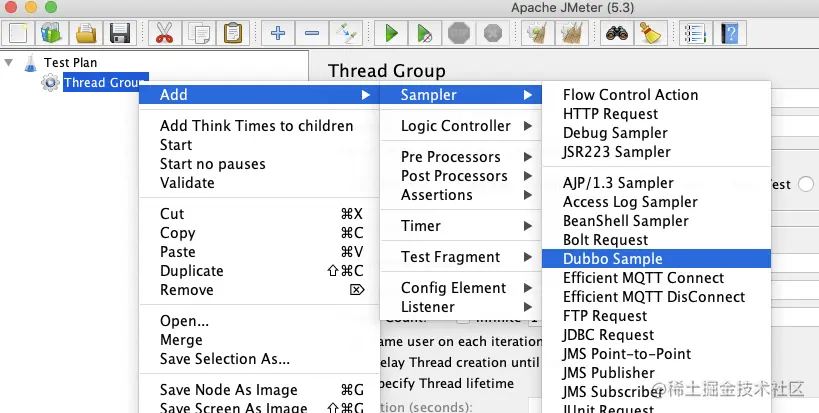Image resolution: width=819 pixels, height=413 pixels.
Task: Open the Add submenu arrow
Action: 366,95
